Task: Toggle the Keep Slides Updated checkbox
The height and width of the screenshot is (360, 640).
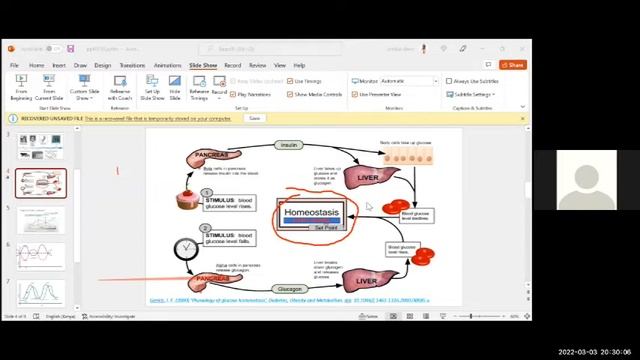Action: pos(233,81)
